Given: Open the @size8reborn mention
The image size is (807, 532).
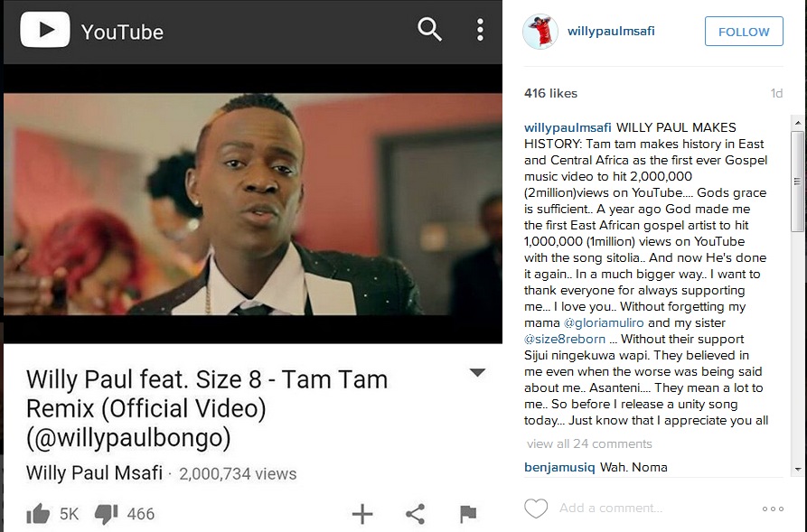Looking at the screenshot, I should [x=565, y=339].
